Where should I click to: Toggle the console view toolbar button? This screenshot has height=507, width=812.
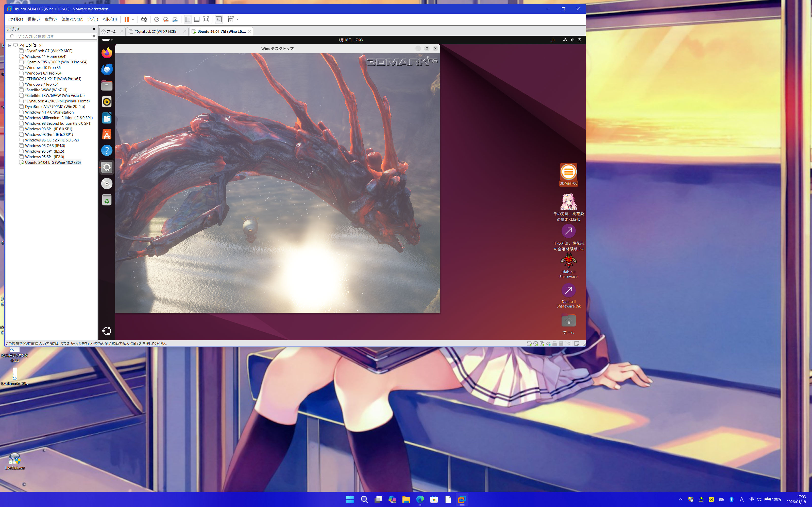point(218,20)
